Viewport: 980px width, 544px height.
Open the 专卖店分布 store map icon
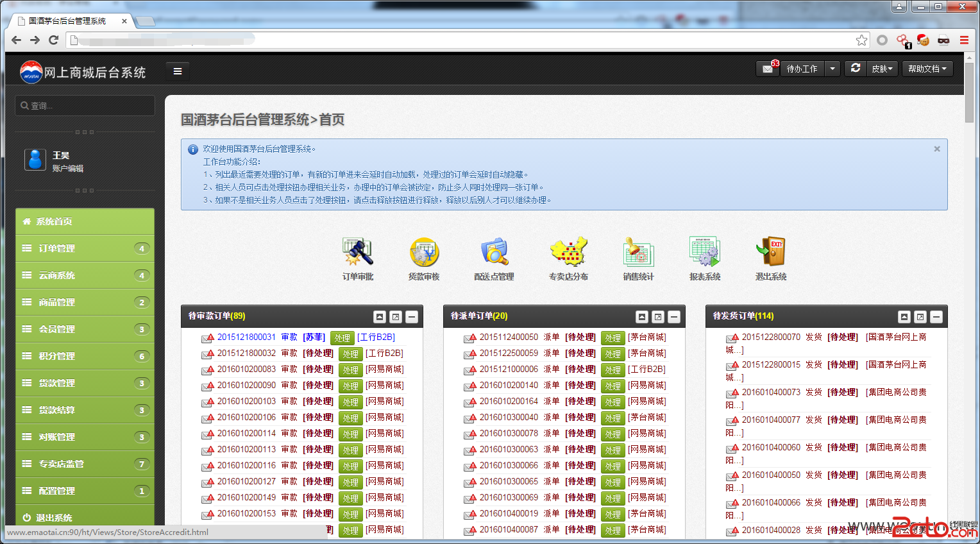(x=568, y=252)
